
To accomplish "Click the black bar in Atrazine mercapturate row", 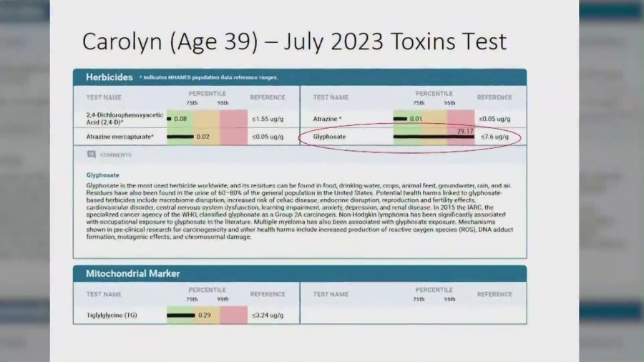I will click(180, 136).
